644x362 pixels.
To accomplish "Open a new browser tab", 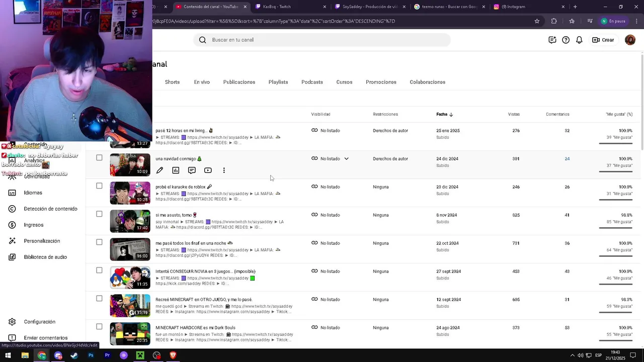I will click(x=575, y=7).
